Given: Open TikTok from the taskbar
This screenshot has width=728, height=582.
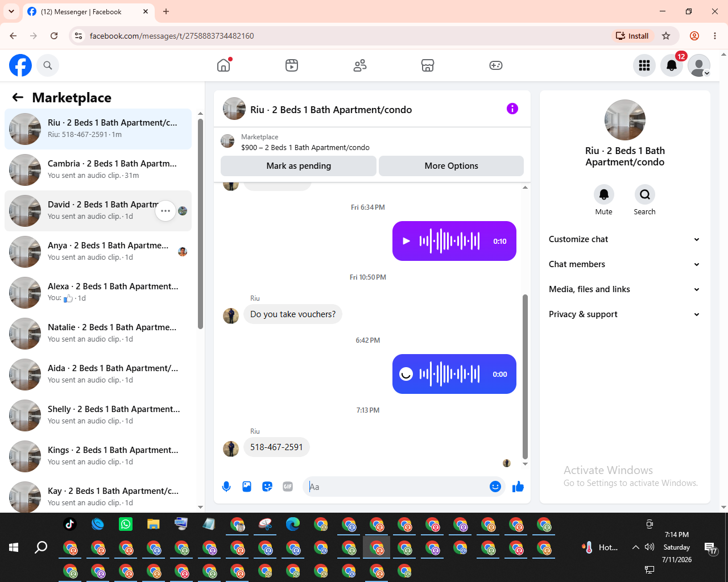Looking at the screenshot, I should pyautogui.click(x=70, y=524).
